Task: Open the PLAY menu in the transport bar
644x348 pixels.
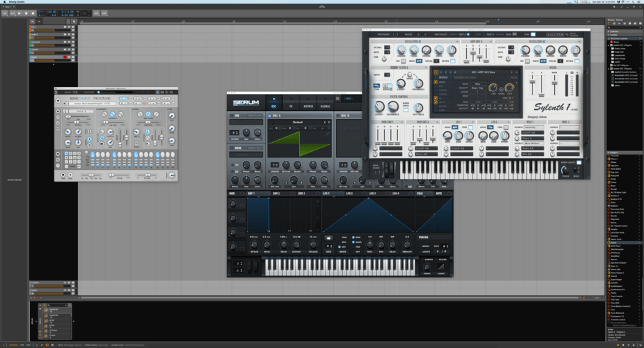Action: [x=13, y=13]
